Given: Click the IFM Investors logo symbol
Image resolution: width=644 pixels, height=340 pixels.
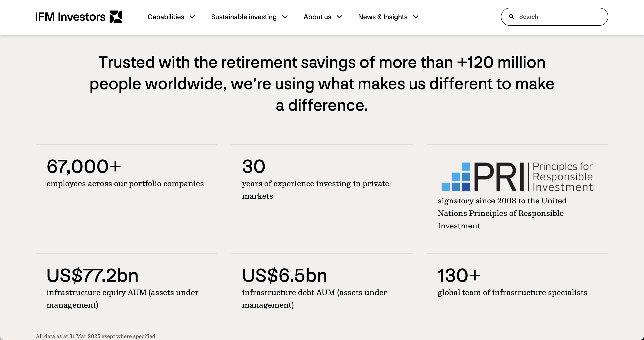Looking at the screenshot, I should 116,17.
